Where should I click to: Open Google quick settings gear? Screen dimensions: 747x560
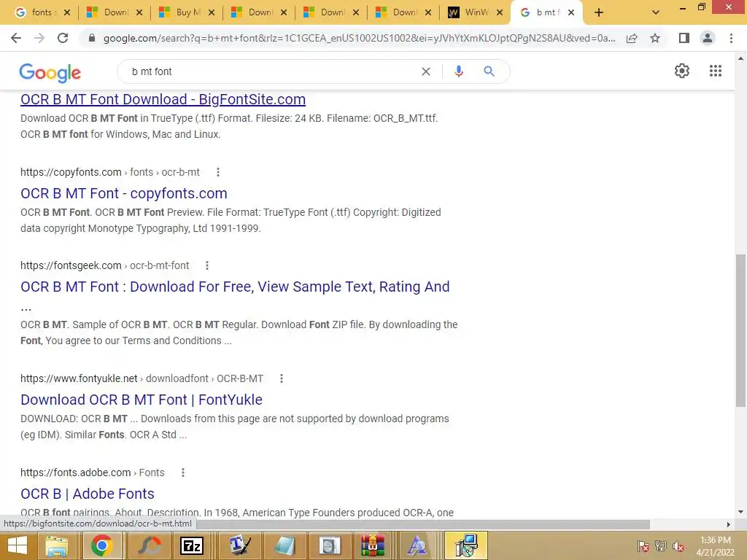(x=682, y=71)
